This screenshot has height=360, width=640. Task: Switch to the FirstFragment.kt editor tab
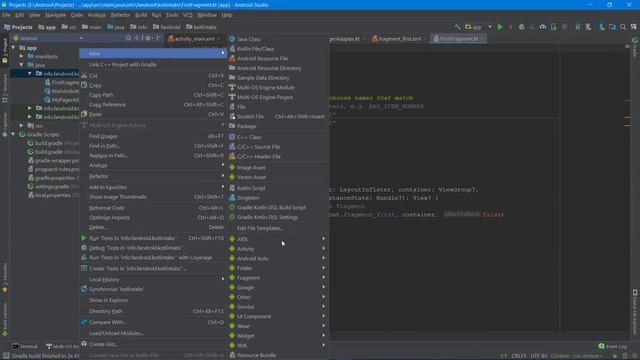pos(458,39)
